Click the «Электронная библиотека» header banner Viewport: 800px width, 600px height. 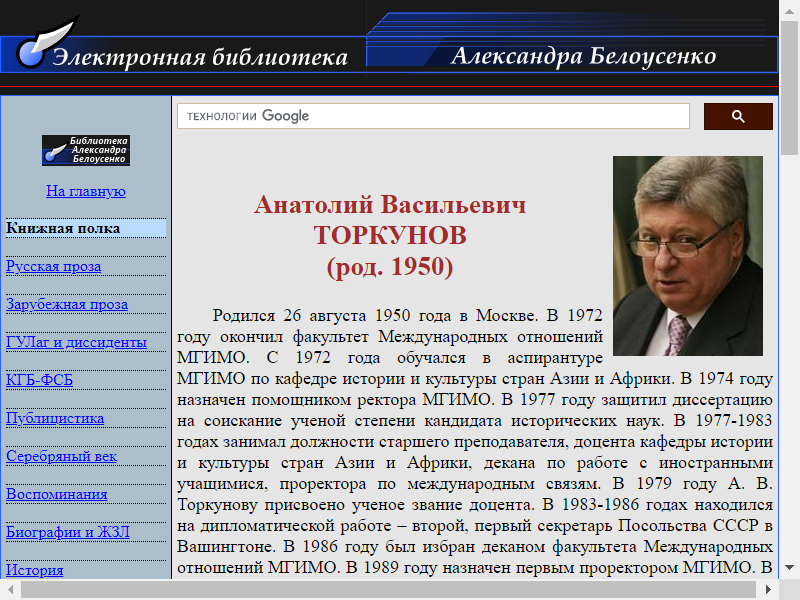[x=200, y=57]
